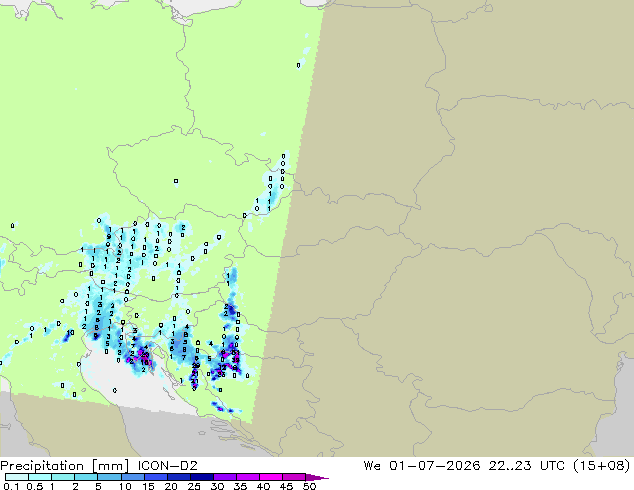Click the "We" weekday abbreviation
Viewport: 634px width, 490px height.
click(x=372, y=466)
